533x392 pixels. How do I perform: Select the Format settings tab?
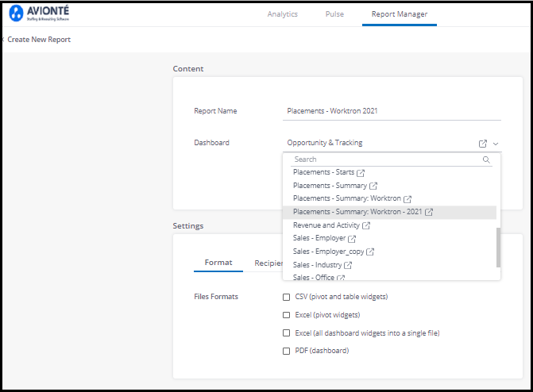218,263
